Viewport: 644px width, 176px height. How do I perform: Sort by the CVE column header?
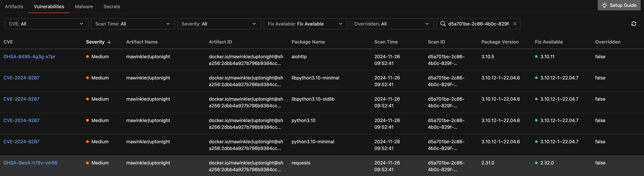coord(8,42)
